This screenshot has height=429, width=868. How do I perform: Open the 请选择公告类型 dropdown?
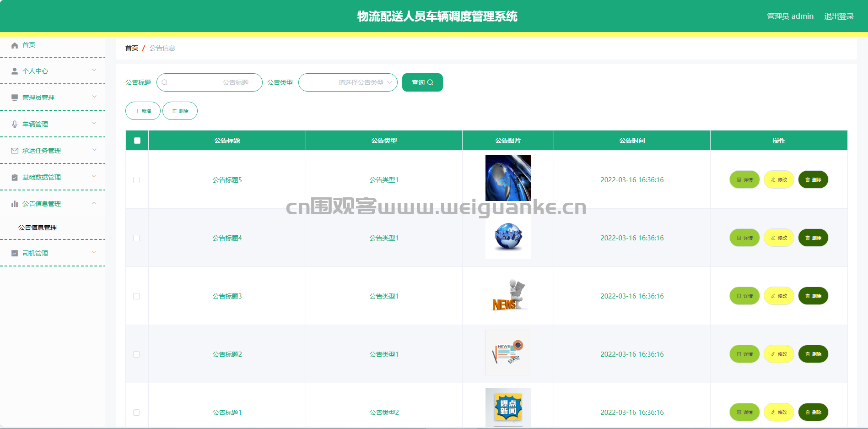point(348,82)
